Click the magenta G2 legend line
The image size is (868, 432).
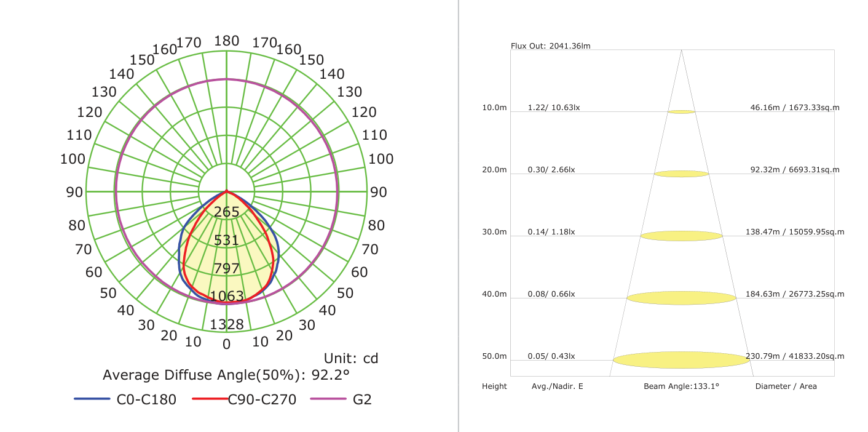pyautogui.click(x=328, y=399)
